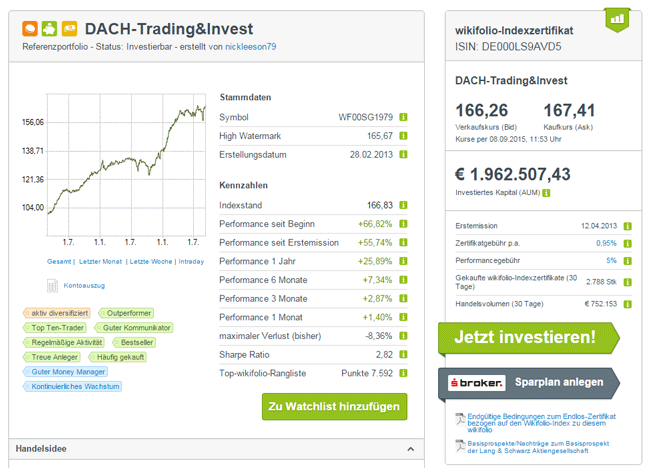The height and width of the screenshot is (468, 650).
Task: Click the Regelmäßige Aktivität tag
Action: click(x=63, y=342)
